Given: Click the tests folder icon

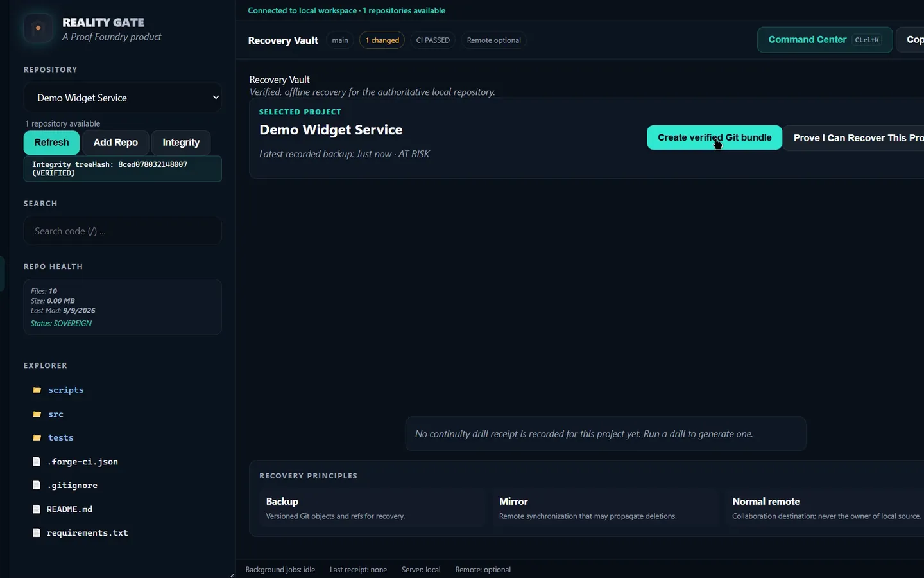Looking at the screenshot, I should point(37,438).
